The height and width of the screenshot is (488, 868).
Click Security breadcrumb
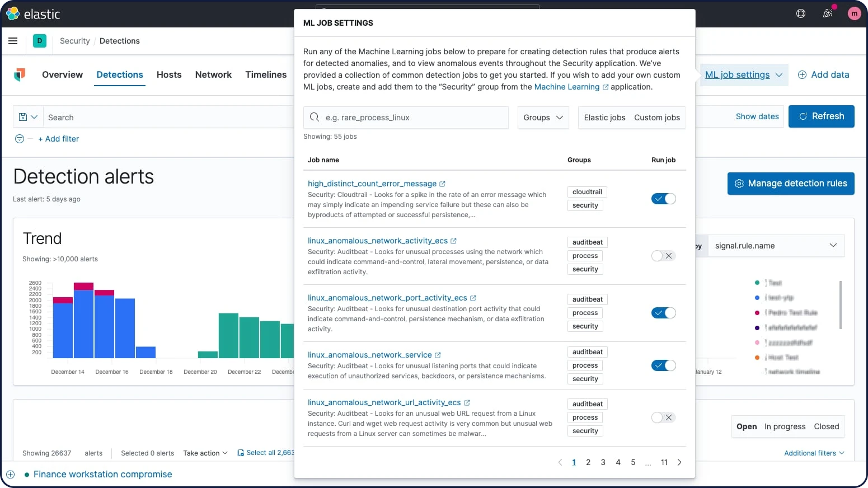click(75, 41)
